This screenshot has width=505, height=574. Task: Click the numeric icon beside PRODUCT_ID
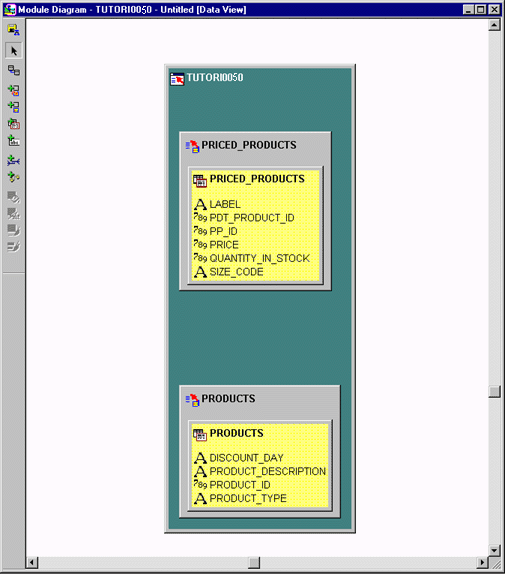[200, 484]
